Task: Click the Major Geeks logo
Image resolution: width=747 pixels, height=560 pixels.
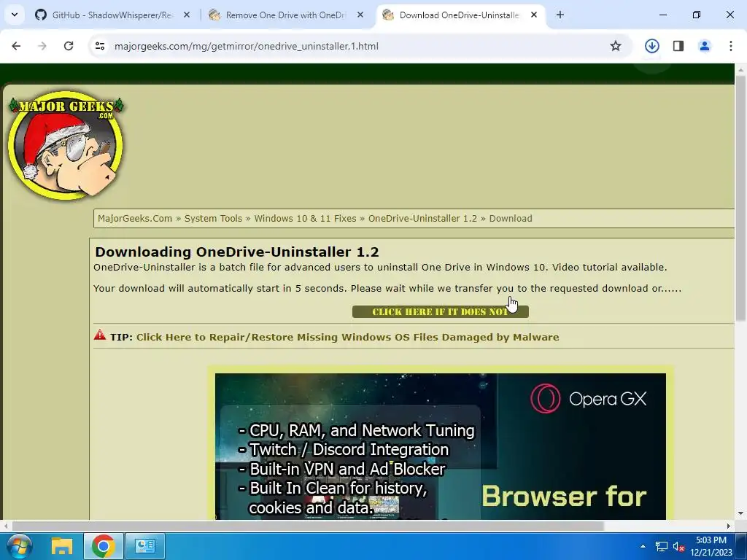Action: click(x=66, y=145)
